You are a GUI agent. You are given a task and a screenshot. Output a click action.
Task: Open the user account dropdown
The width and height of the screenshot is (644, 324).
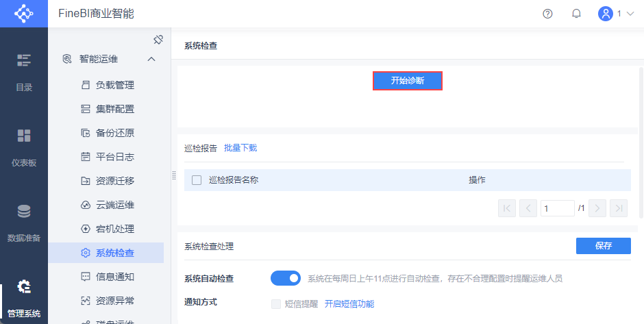pos(615,14)
